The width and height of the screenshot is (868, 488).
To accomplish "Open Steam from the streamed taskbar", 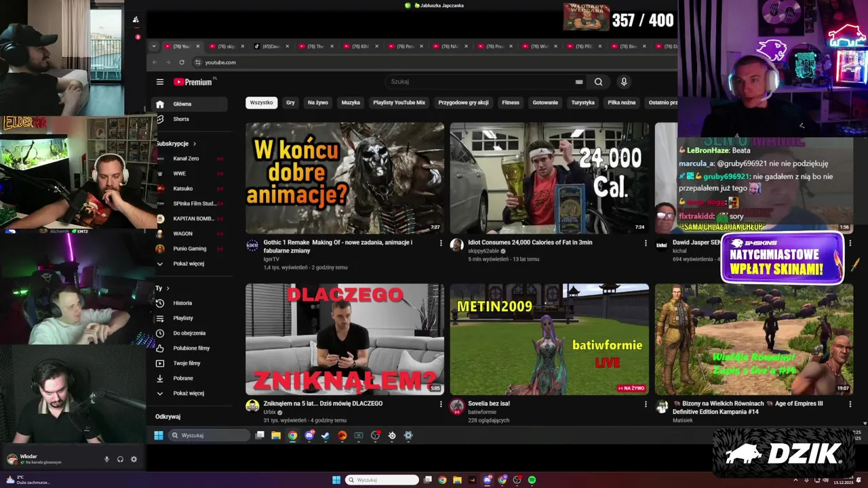I will click(325, 436).
